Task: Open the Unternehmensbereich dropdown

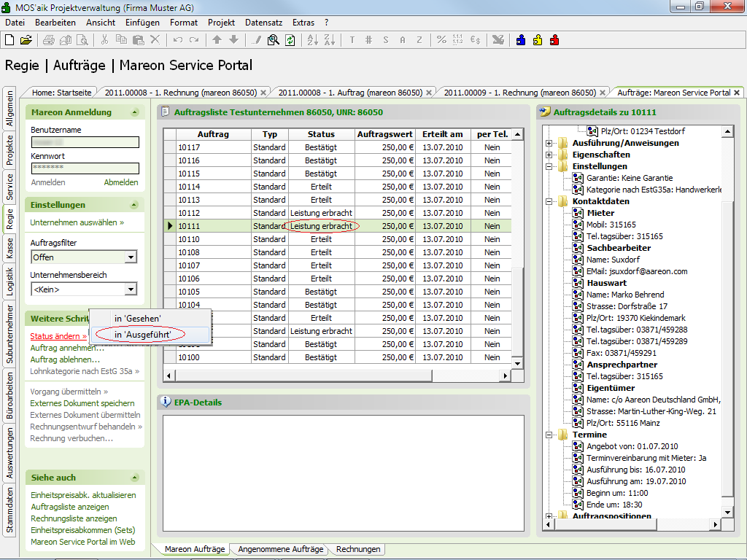Action: click(x=131, y=289)
